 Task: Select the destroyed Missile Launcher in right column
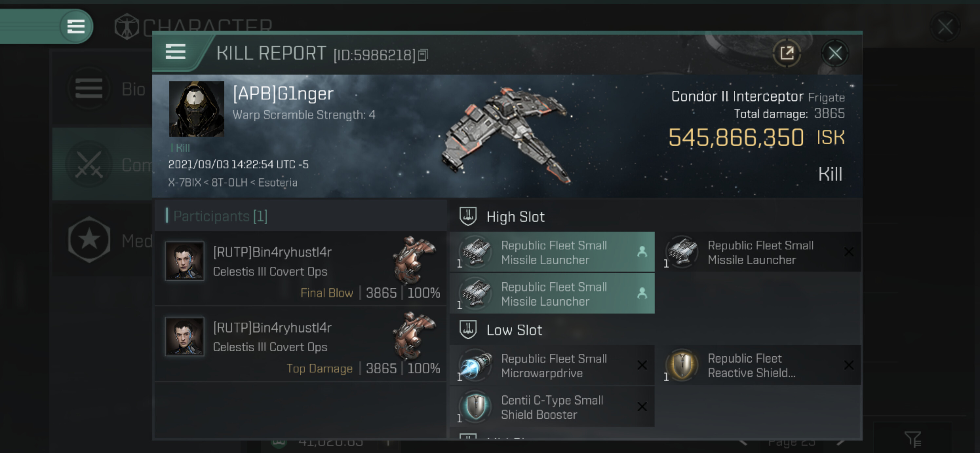pyautogui.click(x=761, y=252)
